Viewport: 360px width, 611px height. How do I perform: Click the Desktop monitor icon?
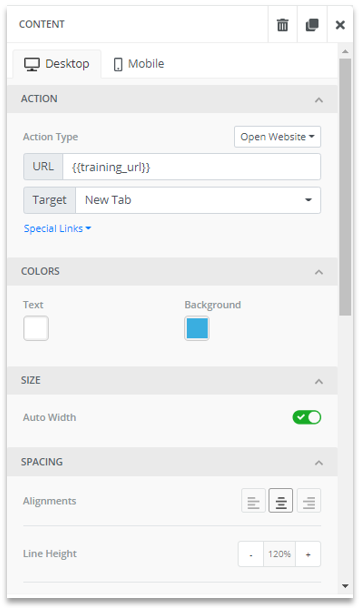click(32, 64)
